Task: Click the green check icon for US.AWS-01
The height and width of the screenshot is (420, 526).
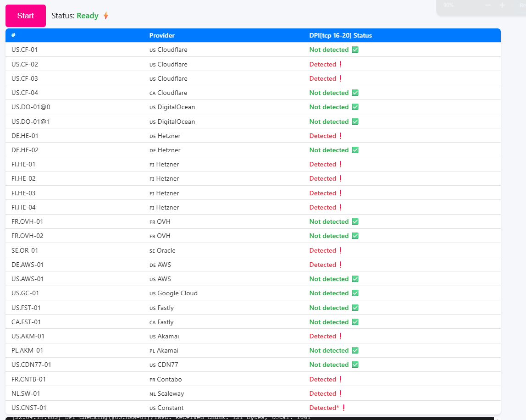Action: pos(355,279)
